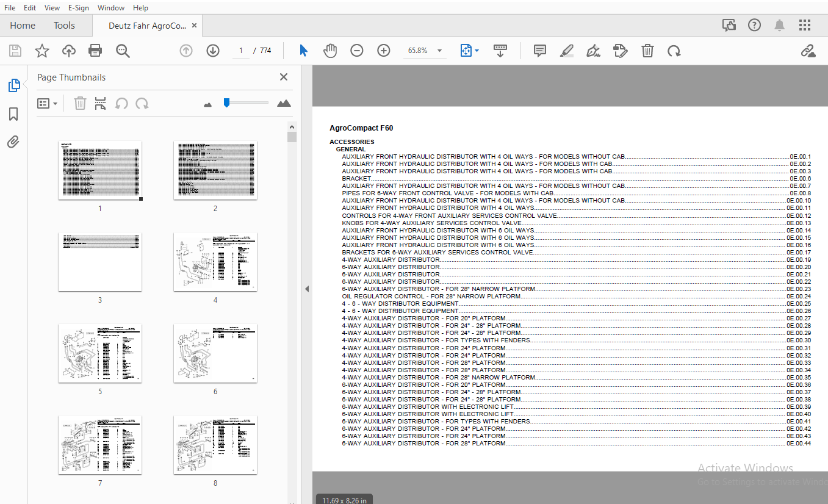
Task: Select the page 5 thumbnail
Action: (x=100, y=353)
